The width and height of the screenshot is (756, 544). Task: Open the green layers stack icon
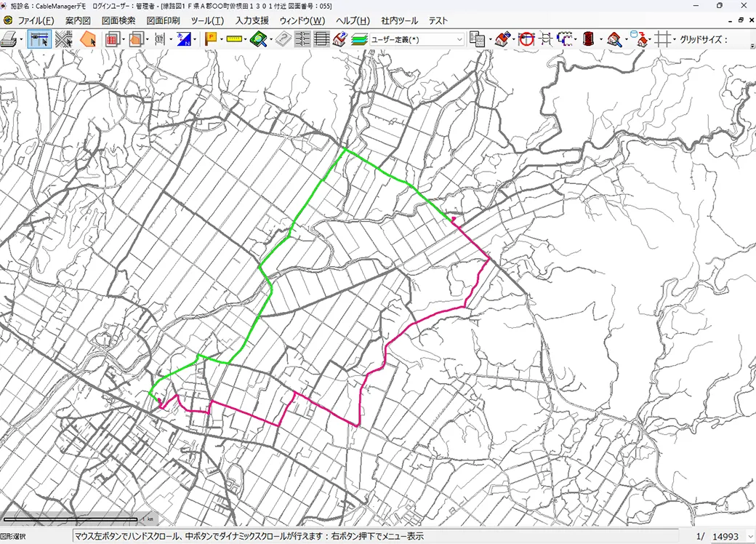(359, 39)
